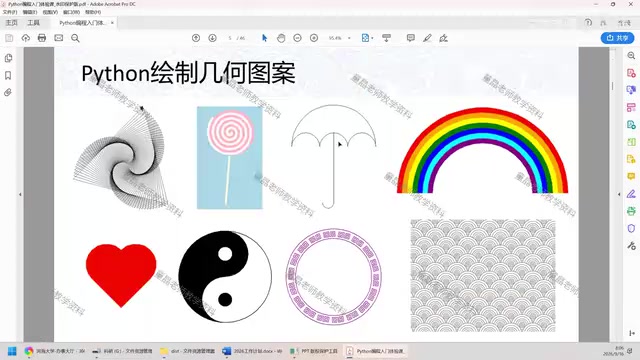Viewport: 640px width, 360px height.
Task: Go to the previous page arrow
Action: tap(196, 38)
